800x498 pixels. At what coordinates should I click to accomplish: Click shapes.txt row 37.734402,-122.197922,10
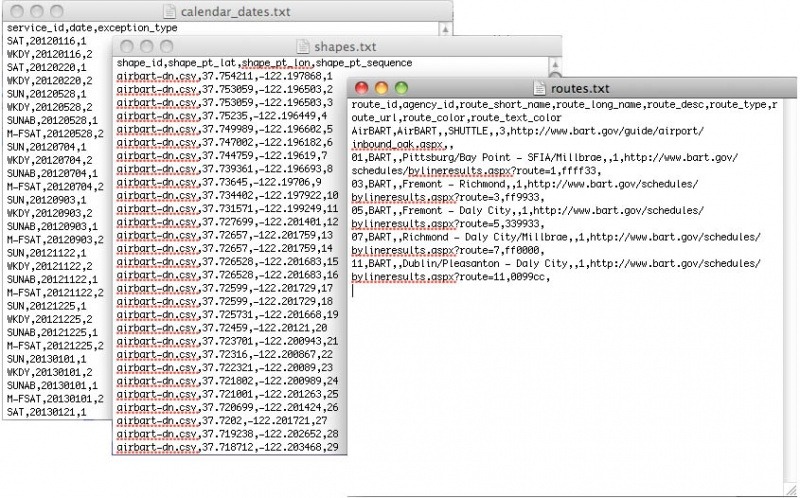[228, 195]
